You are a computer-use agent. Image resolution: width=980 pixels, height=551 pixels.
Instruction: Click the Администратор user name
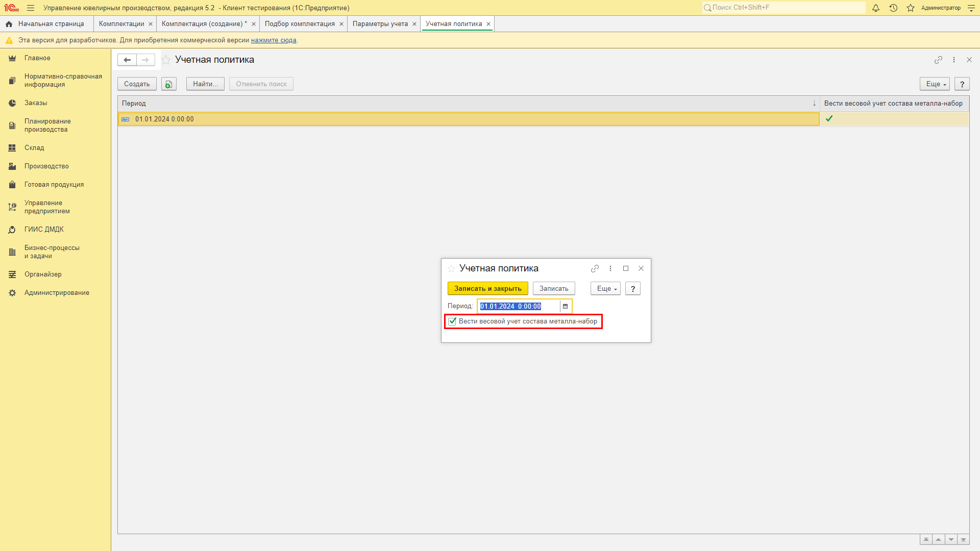click(941, 8)
